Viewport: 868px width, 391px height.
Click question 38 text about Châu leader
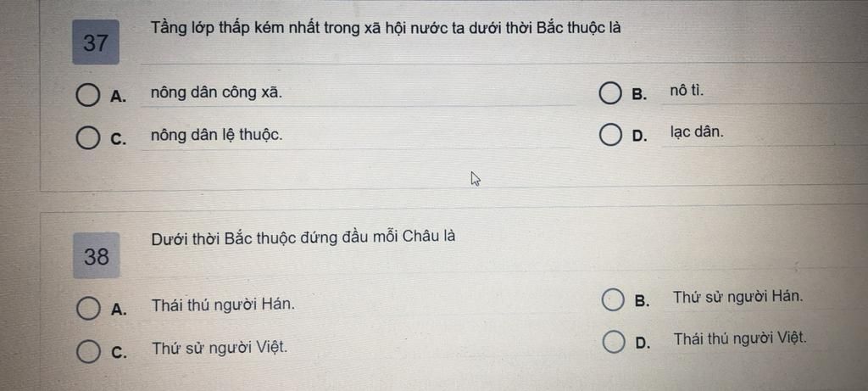pos(303,237)
